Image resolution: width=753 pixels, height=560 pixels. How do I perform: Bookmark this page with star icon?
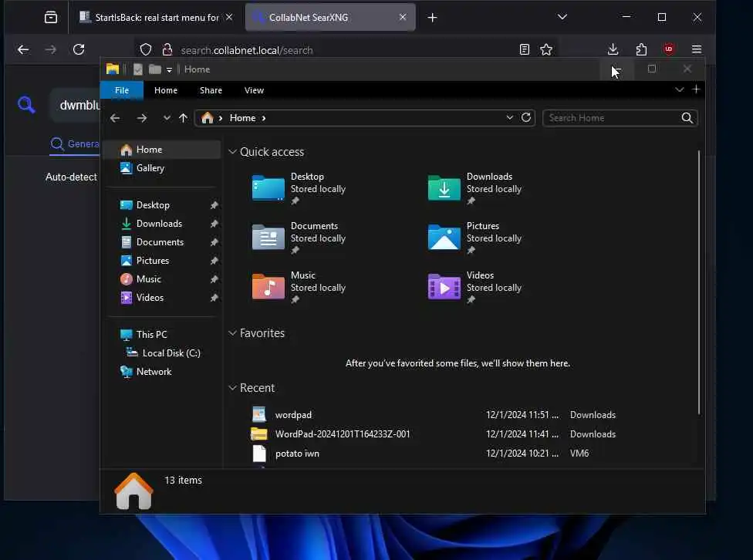coord(546,49)
